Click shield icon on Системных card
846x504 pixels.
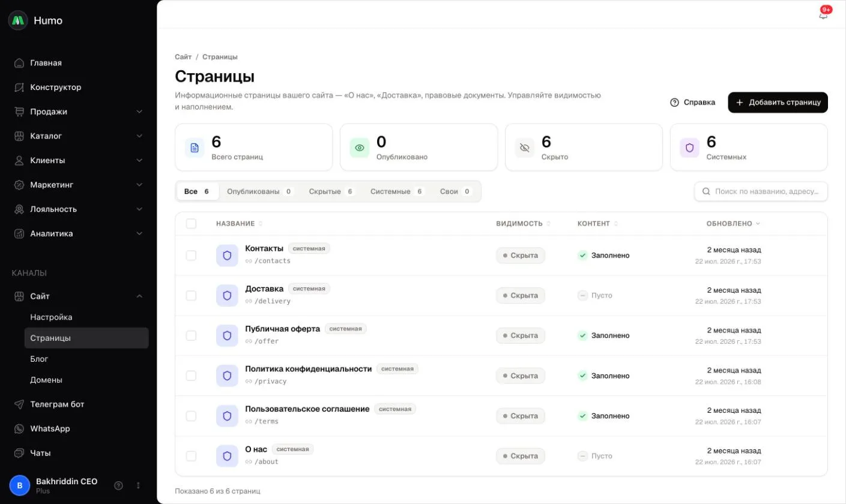click(690, 148)
